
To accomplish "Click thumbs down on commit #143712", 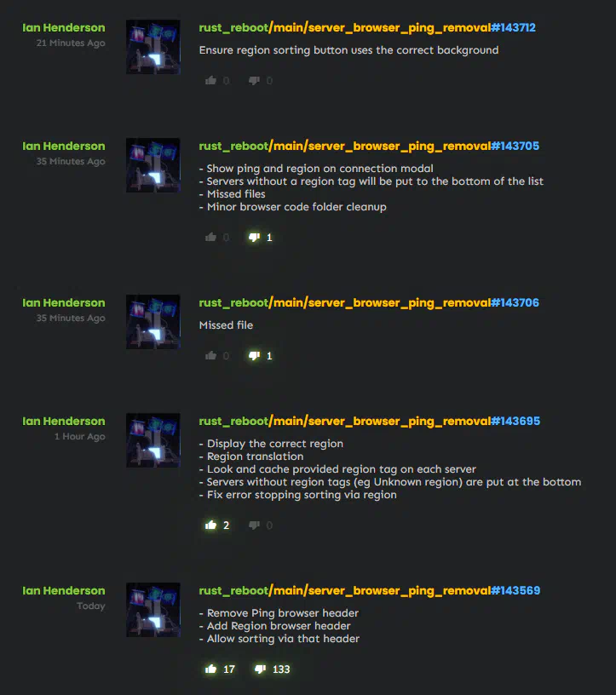I will coord(254,80).
